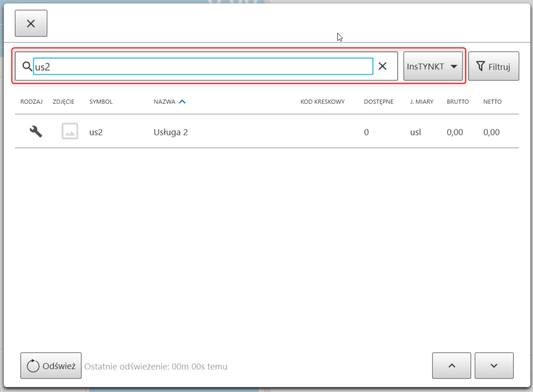Viewport: 533px width, 392px height.
Task: Click the image placeholder for Usługa 2
Action: pyautogui.click(x=70, y=131)
